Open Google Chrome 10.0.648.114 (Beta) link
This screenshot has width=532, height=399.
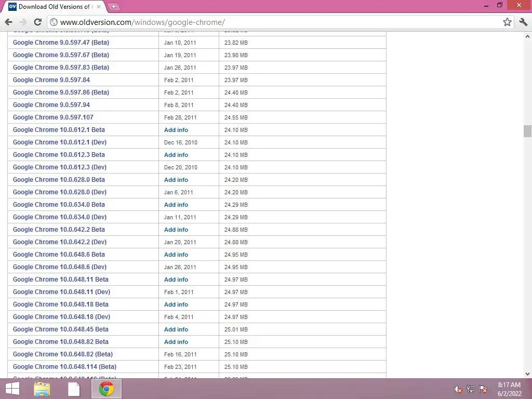[64, 367]
